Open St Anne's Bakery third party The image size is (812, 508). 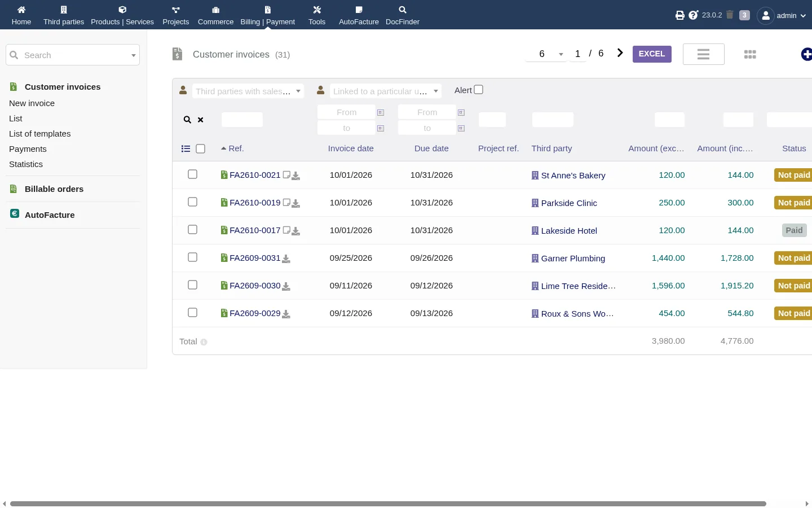click(x=573, y=176)
